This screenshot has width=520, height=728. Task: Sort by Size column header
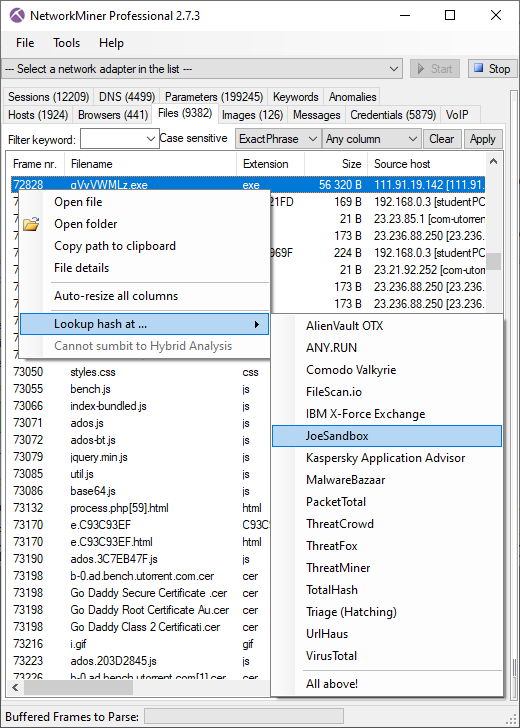(x=336, y=164)
